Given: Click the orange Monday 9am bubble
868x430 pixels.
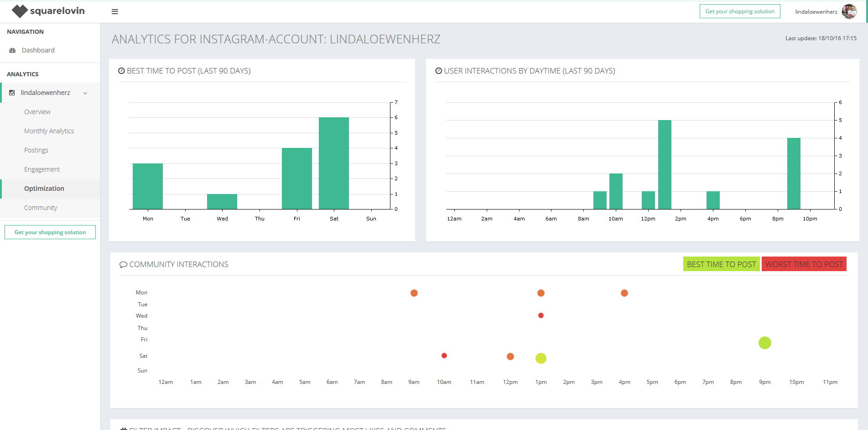Looking at the screenshot, I should pyautogui.click(x=414, y=293).
